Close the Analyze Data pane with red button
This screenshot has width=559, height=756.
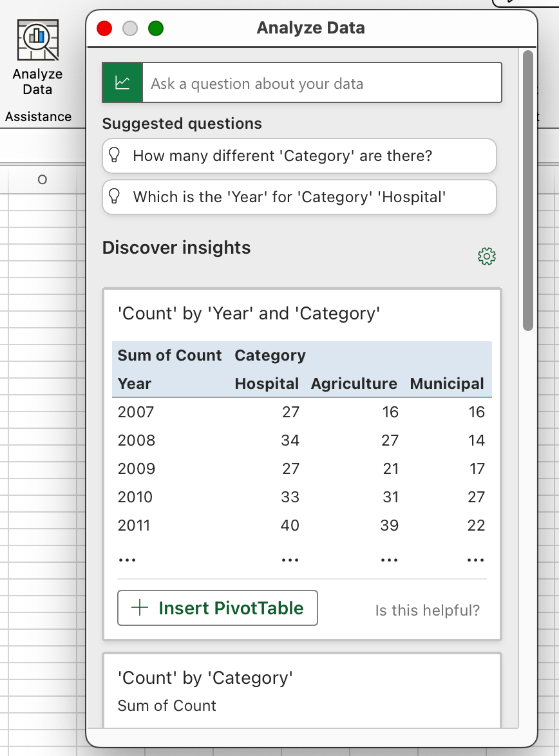pyautogui.click(x=105, y=28)
